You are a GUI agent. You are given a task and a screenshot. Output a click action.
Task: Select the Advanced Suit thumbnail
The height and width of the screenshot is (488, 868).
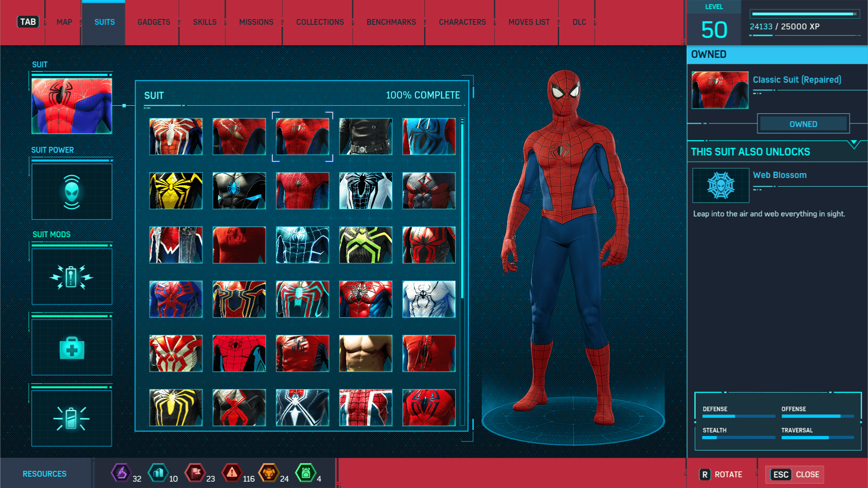176,136
